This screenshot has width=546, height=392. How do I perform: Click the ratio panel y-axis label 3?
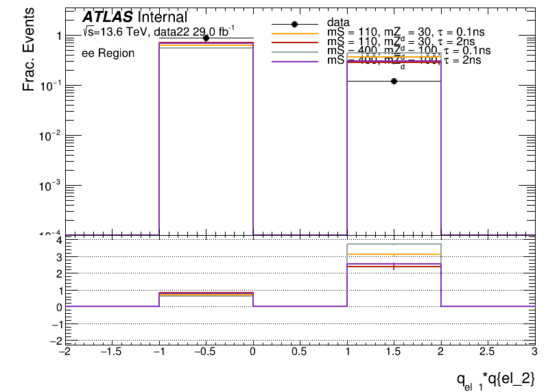59,257
